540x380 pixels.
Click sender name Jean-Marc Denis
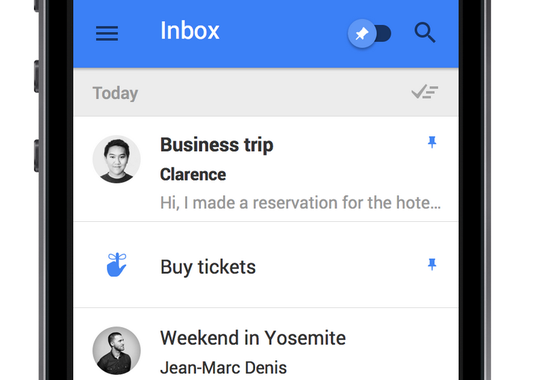(x=223, y=368)
